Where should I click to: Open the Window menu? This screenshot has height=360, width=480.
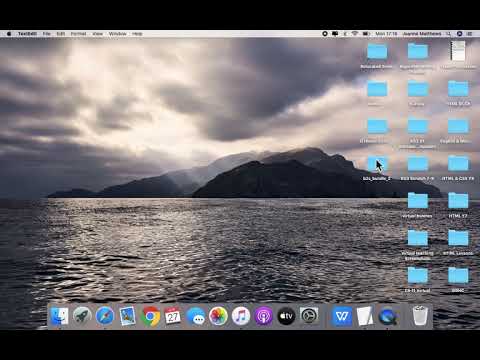[118, 34]
